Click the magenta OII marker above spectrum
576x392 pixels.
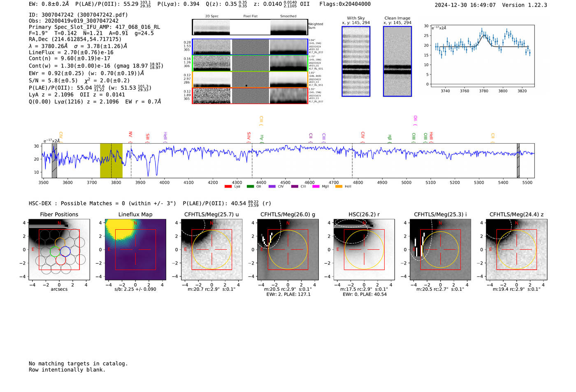coord(415,121)
